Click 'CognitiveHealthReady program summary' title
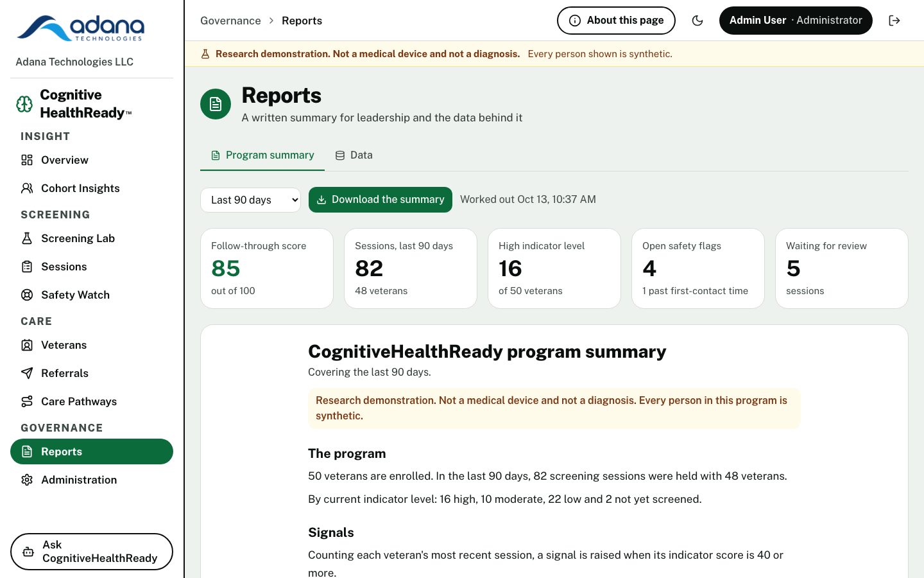The image size is (924, 578). 487,352
